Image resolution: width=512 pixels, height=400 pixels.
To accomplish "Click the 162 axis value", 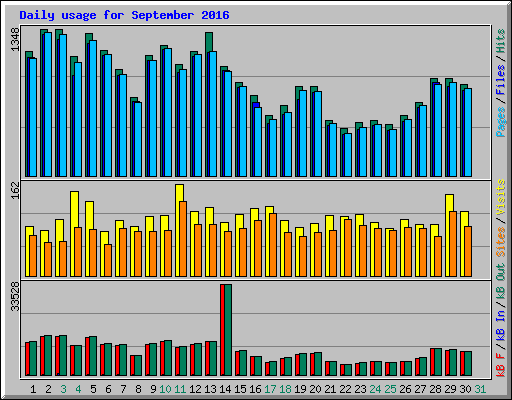I will click(15, 190).
